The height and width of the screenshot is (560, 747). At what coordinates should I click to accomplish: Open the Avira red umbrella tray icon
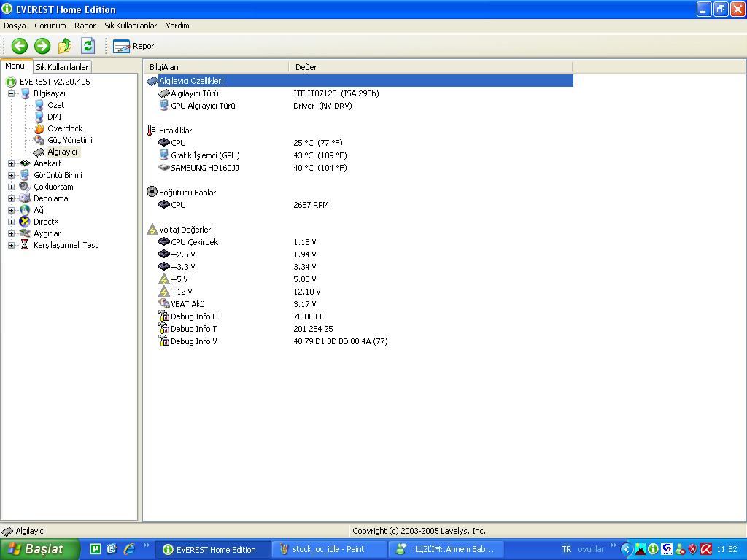(706, 549)
